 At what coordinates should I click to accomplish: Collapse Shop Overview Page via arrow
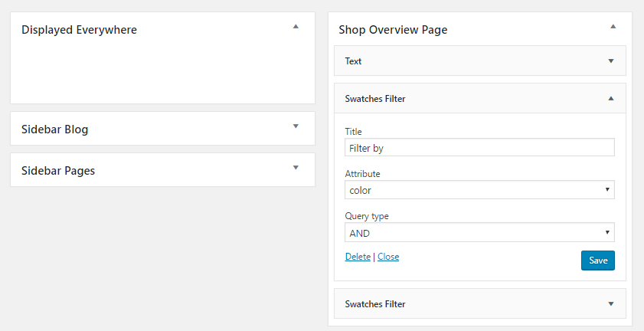tap(613, 27)
